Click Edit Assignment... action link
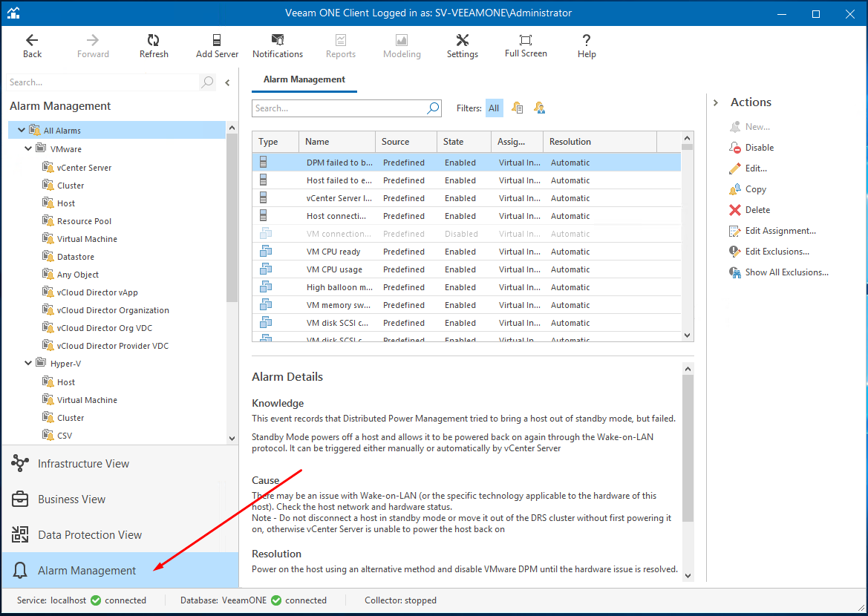The image size is (868, 616). tap(780, 231)
